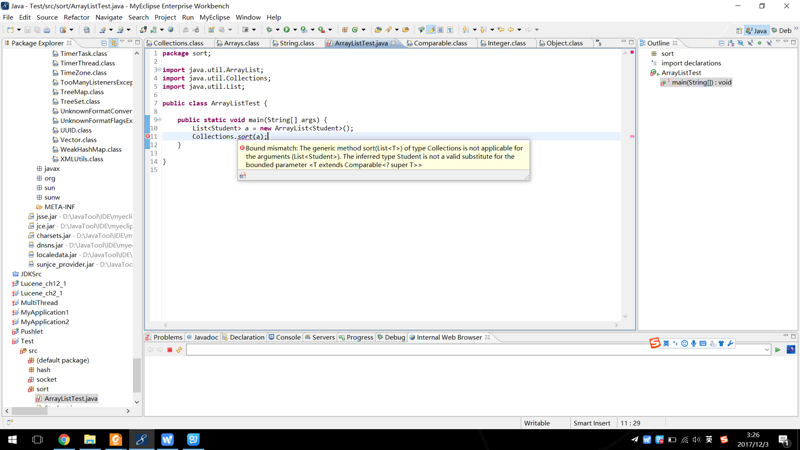The height and width of the screenshot is (450, 800).
Task: Open Google Chrome from the taskbar
Action: coord(64,439)
